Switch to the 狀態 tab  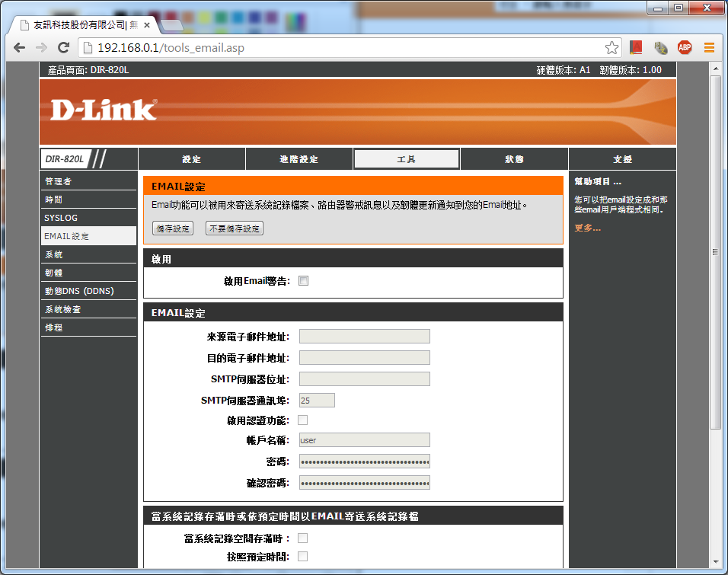514,159
